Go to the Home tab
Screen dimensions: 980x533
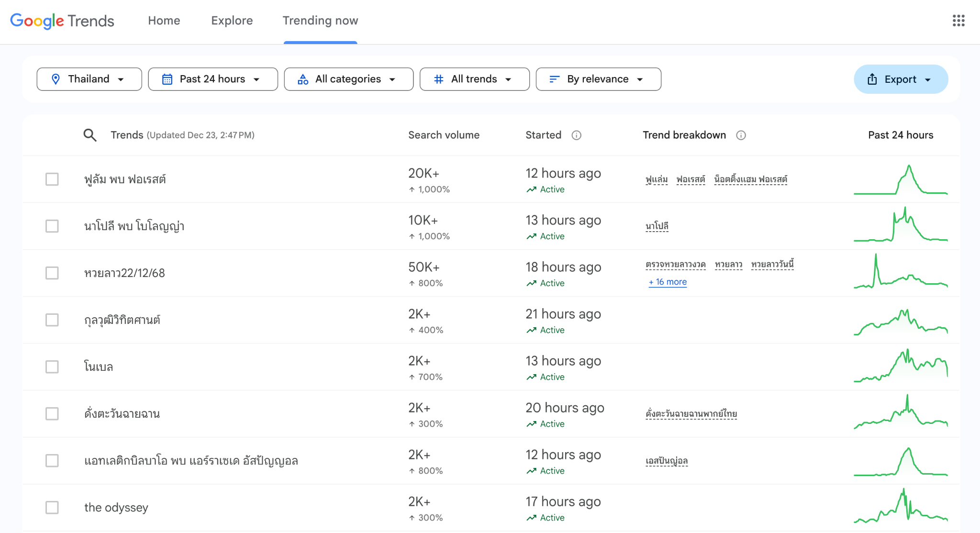(x=164, y=21)
